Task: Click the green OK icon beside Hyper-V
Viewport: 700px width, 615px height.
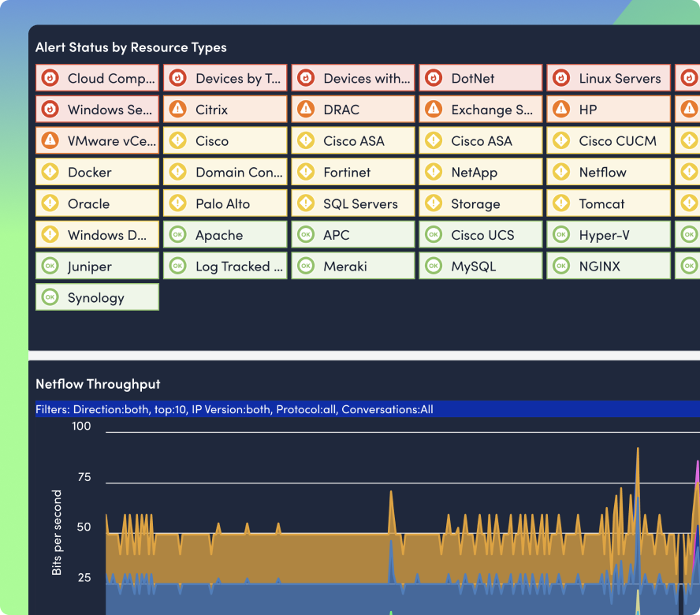Action: pyautogui.click(x=561, y=235)
